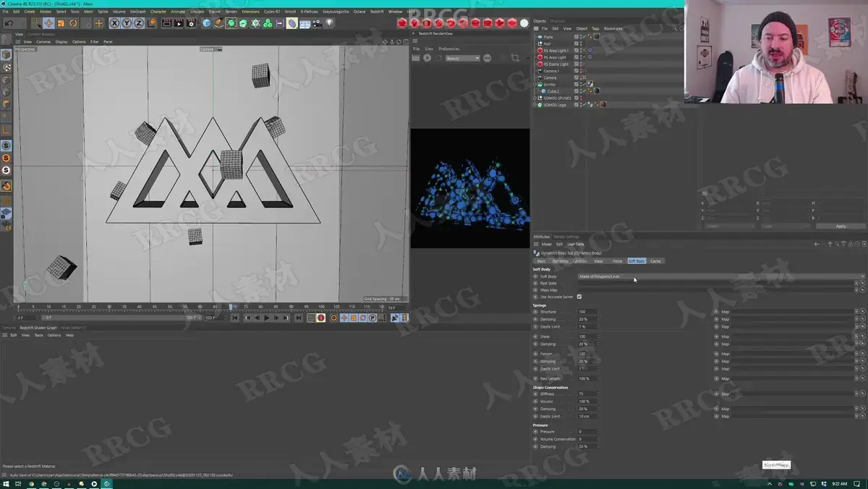Toggle the Z axis lock

pyautogui.click(x=139, y=23)
